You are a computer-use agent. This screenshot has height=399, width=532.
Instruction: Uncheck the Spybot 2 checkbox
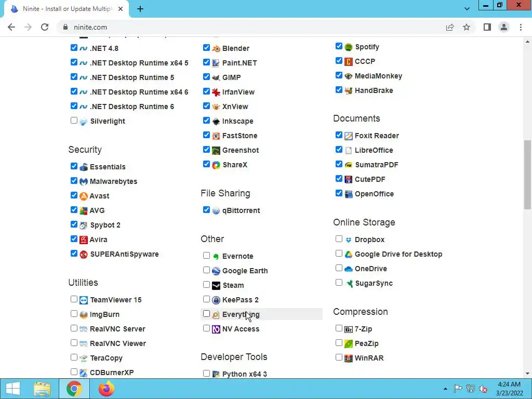tap(74, 224)
